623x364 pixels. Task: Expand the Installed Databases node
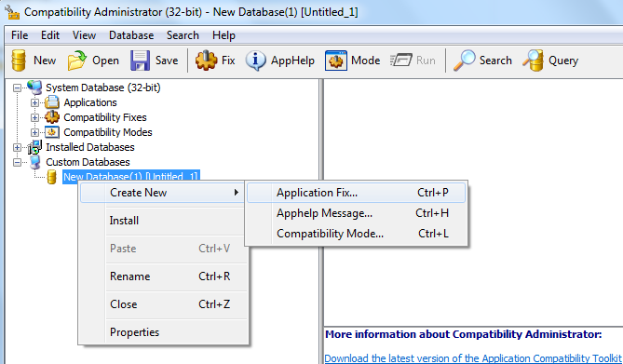click(17, 147)
